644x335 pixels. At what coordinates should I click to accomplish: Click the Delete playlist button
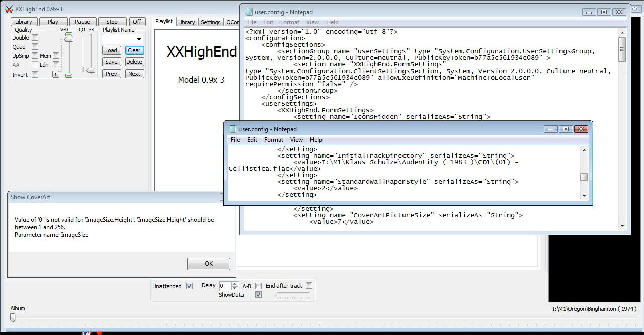pos(134,62)
